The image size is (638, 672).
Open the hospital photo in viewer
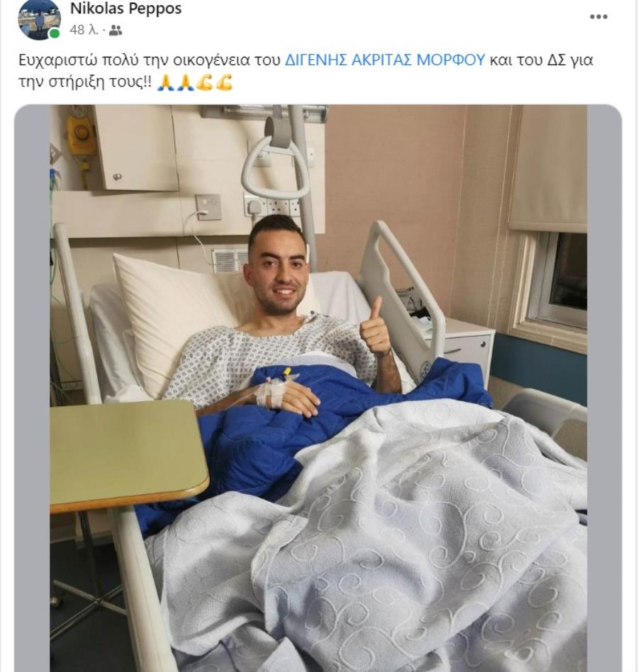click(318, 388)
